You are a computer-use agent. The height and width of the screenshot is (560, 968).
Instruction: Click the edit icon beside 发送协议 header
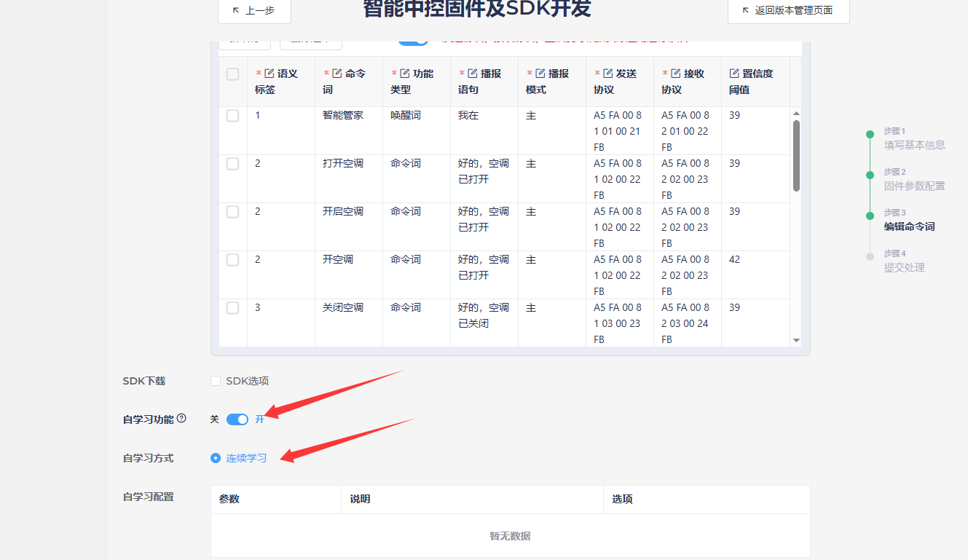[x=608, y=74]
